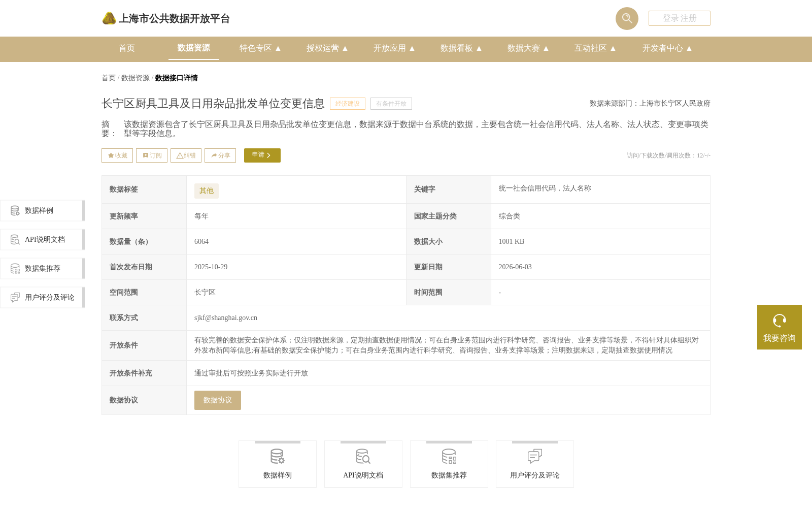Expand the 授权运营 dropdown menu
This screenshot has height=508, width=812.
point(327,48)
